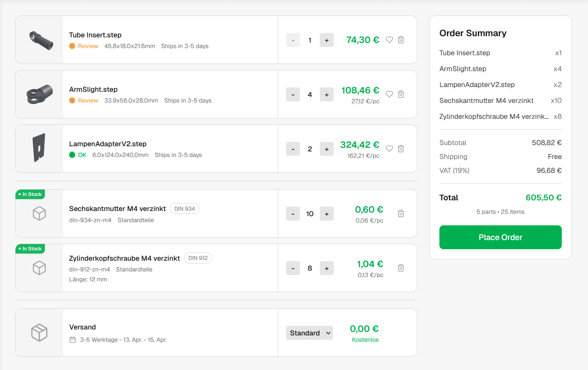Screen dimensions: 588x370
Task: Click cube placeholder icon for Sechskantmutter M4
Action: click(39, 213)
